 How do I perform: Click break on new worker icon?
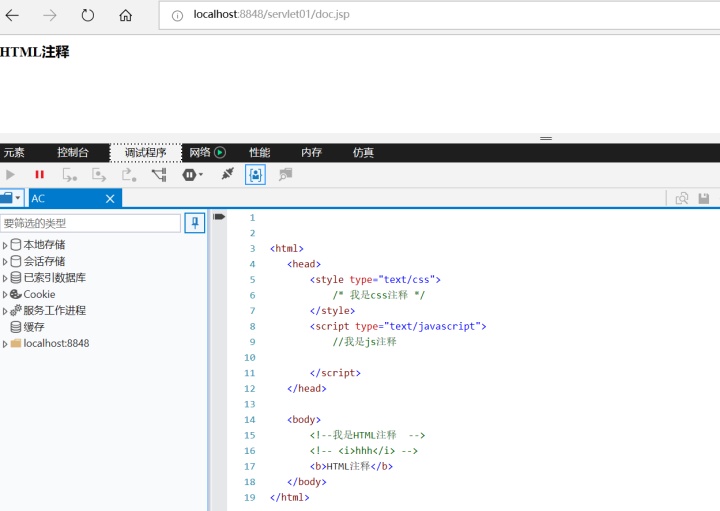click(159, 175)
